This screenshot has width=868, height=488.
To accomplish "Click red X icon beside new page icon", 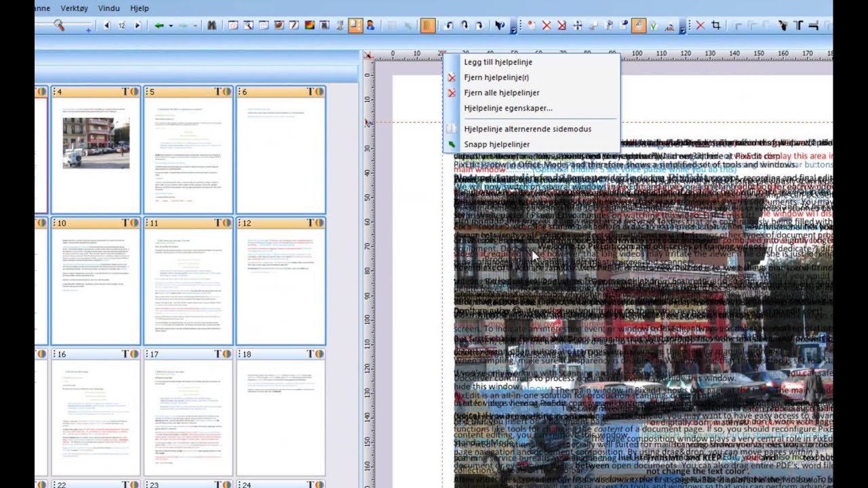I will pos(547,25).
